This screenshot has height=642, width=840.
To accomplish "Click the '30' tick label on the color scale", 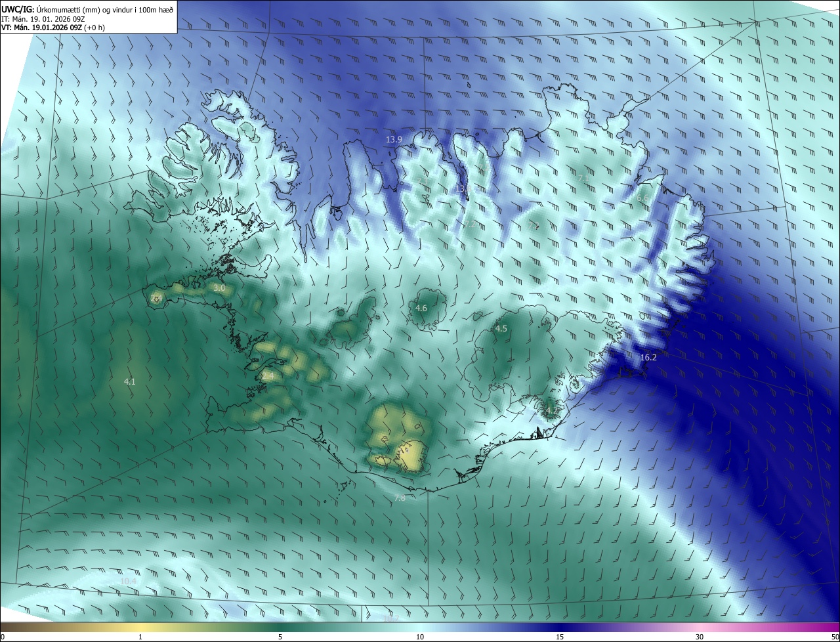I will click(x=700, y=637).
